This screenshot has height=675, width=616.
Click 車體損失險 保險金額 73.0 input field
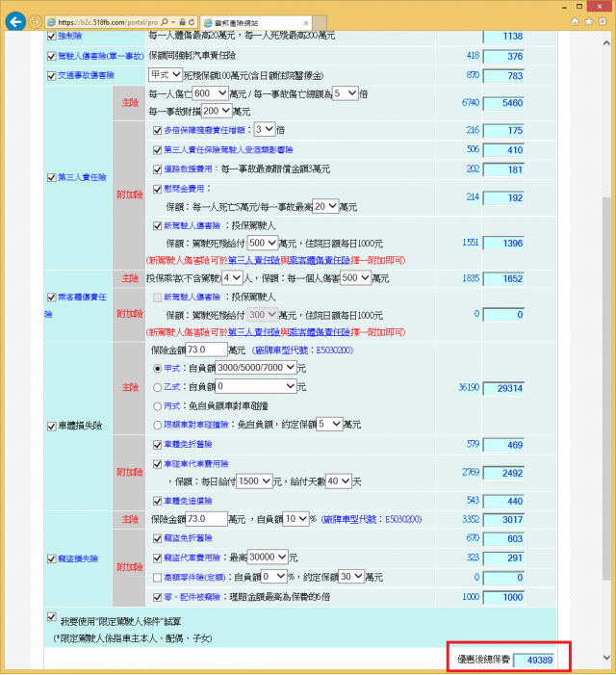(x=206, y=350)
